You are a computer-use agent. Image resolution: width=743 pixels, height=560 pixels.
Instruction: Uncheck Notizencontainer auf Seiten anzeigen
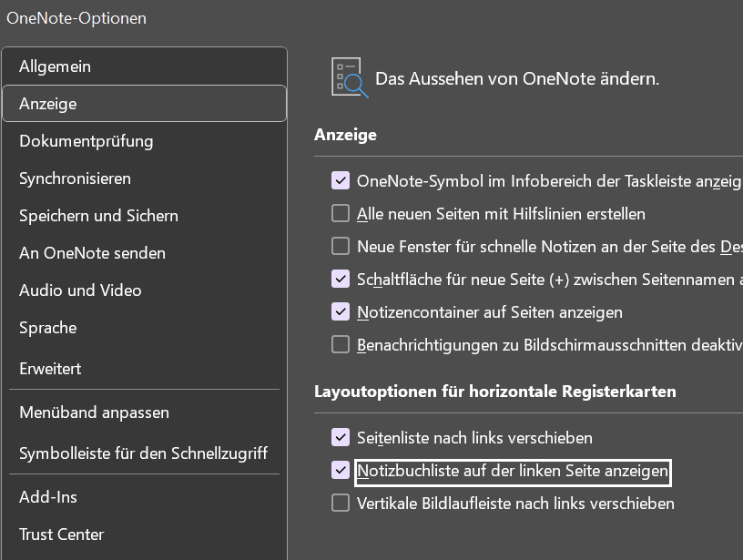point(341,311)
